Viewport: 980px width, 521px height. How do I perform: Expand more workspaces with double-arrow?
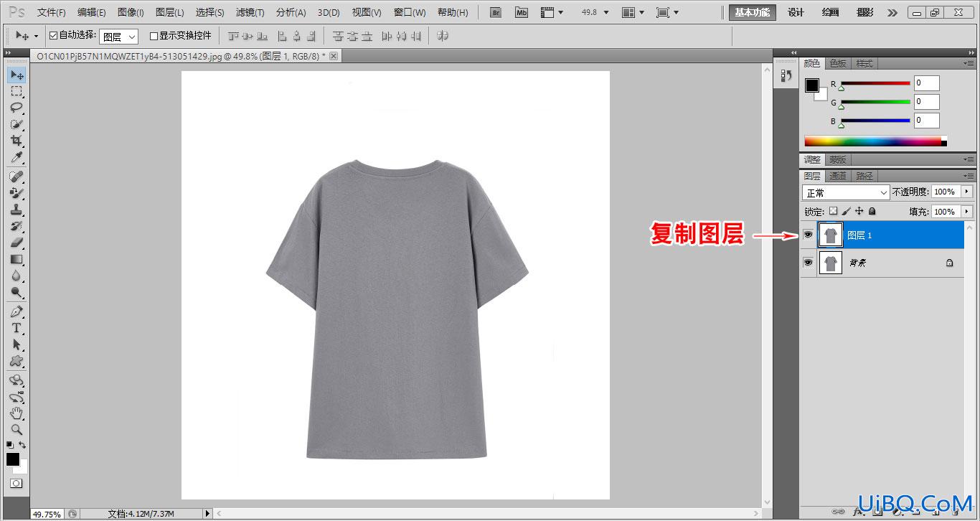[892, 12]
